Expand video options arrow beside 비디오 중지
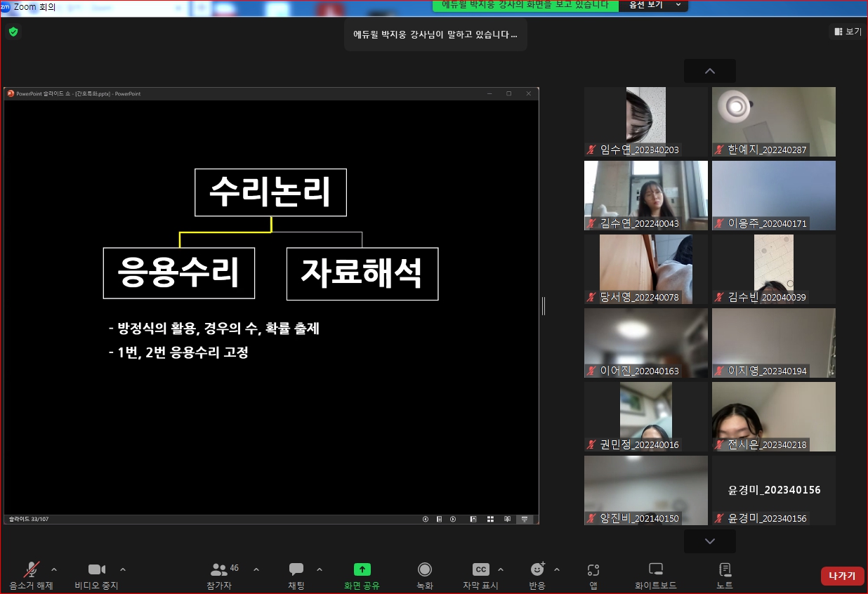This screenshot has height=594, width=868. pyautogui.click(x=123, y=569)
